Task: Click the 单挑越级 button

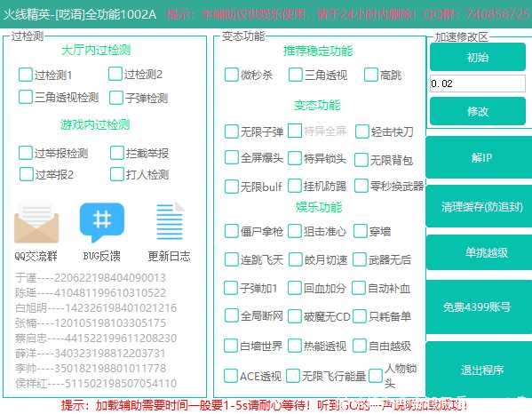Action: coord(479,252)
